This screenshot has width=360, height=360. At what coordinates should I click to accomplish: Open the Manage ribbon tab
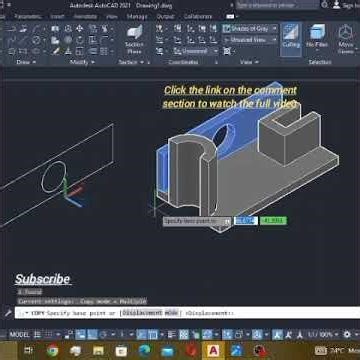(x=137, y=17)
